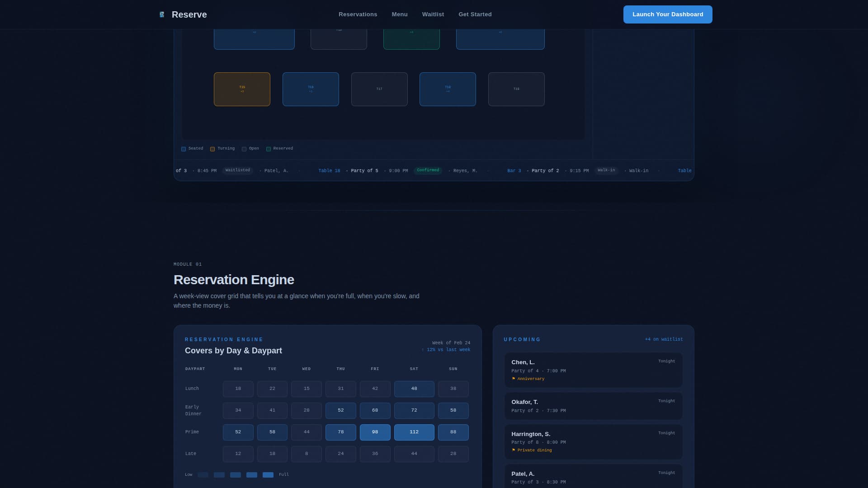Viewport: 868px width, 488px height.
Task: Select the green reserved table tile
Action: [x=411, y=39]
